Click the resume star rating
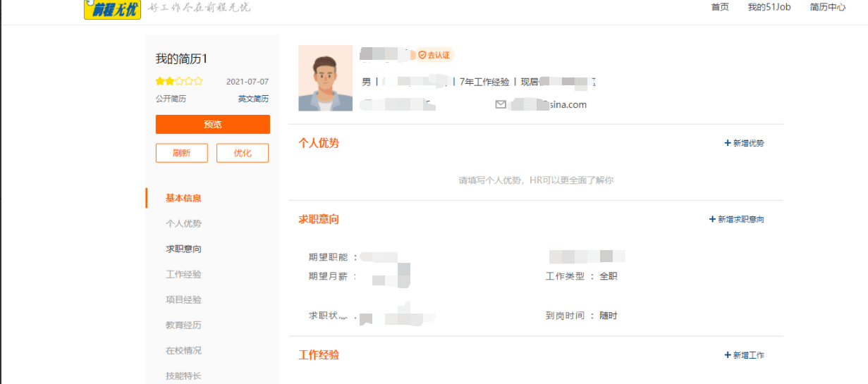 179,81
